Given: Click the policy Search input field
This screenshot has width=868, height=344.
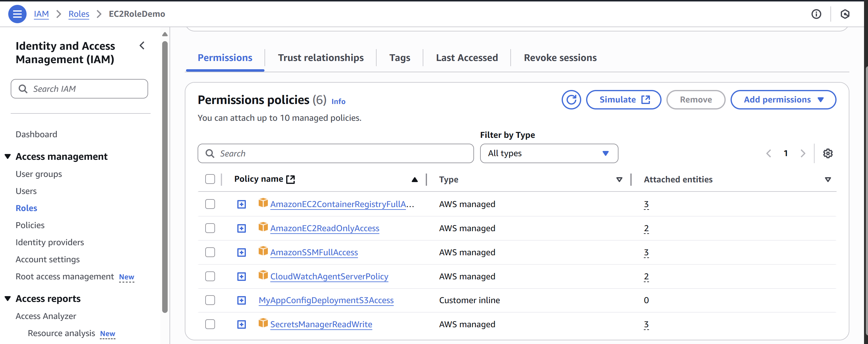Looking at the screenshot, I should [340, 153].
